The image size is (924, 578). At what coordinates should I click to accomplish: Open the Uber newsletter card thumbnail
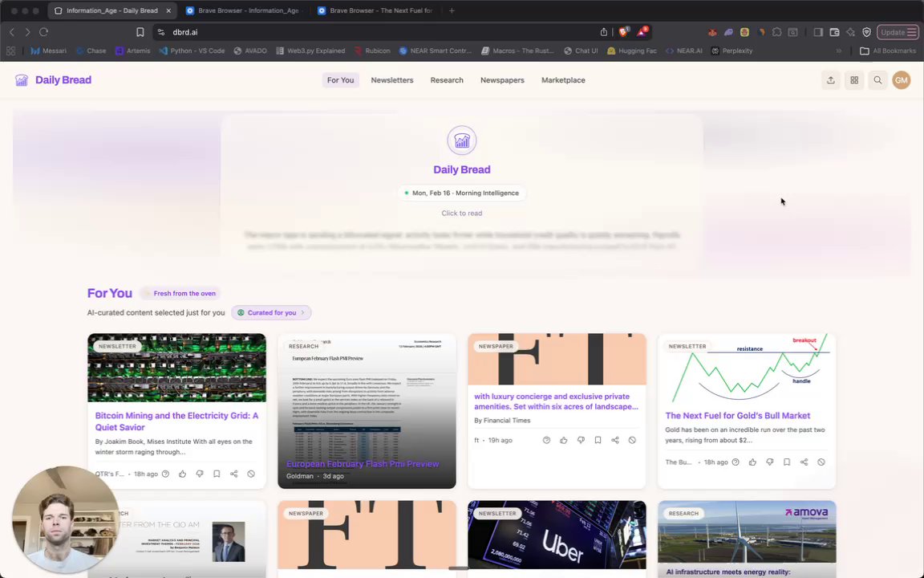557,535
